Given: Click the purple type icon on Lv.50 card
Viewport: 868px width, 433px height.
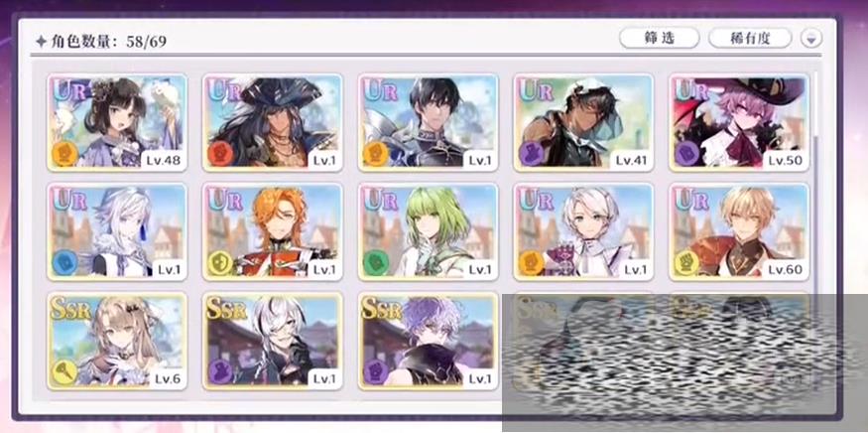Looking at the screenshot, I should point(687,154).
